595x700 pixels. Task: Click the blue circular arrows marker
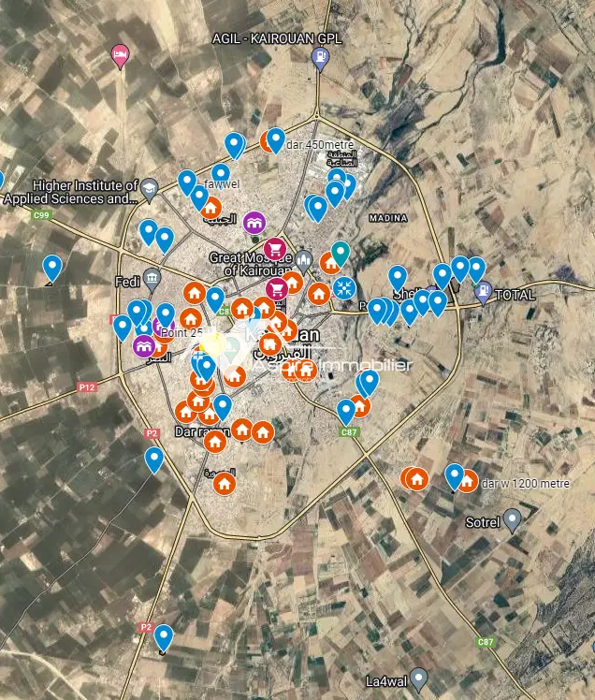tap(344, 286)
